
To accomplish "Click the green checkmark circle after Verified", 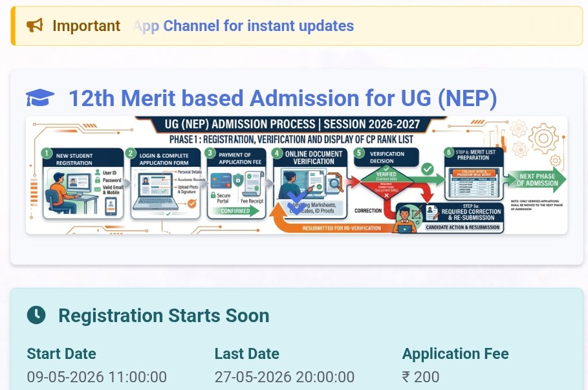I will coord(428,169).
